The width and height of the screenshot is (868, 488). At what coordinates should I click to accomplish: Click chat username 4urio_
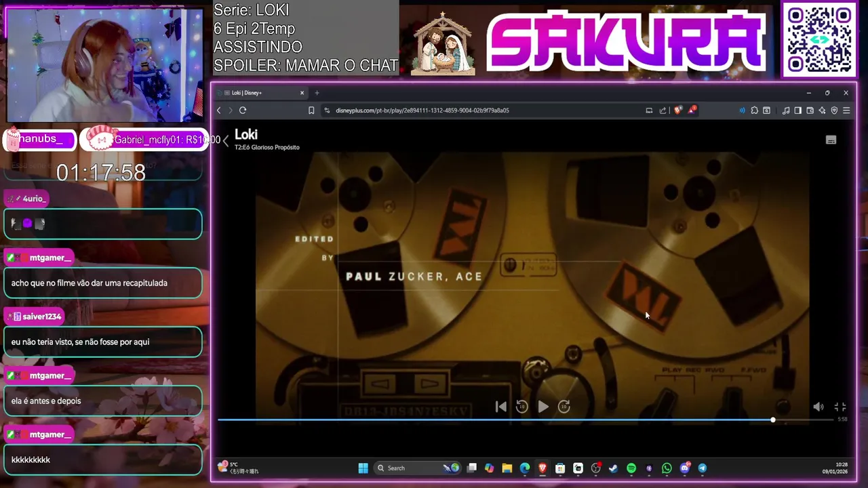point(35,199)
